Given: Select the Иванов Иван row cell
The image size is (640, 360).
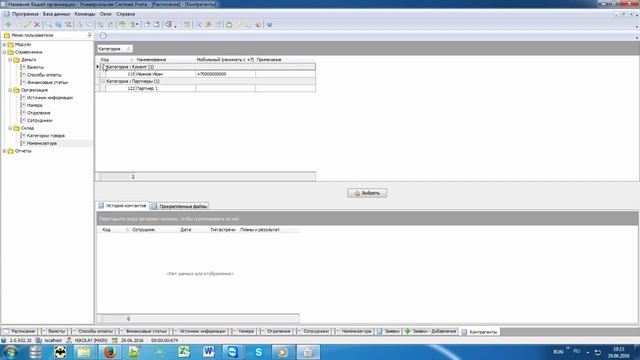Looking at the screenshot, I should point(165,74).
